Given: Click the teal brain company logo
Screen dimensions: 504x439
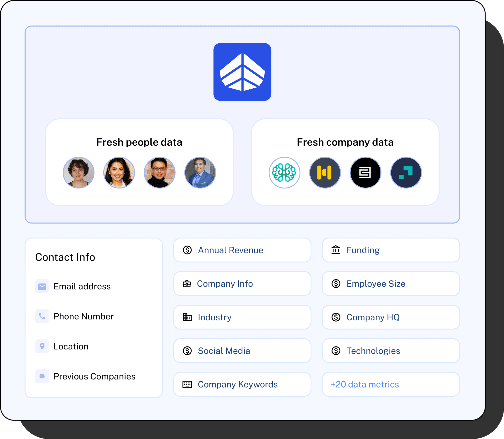Looking at the screenshot, I should pos(284,173).
